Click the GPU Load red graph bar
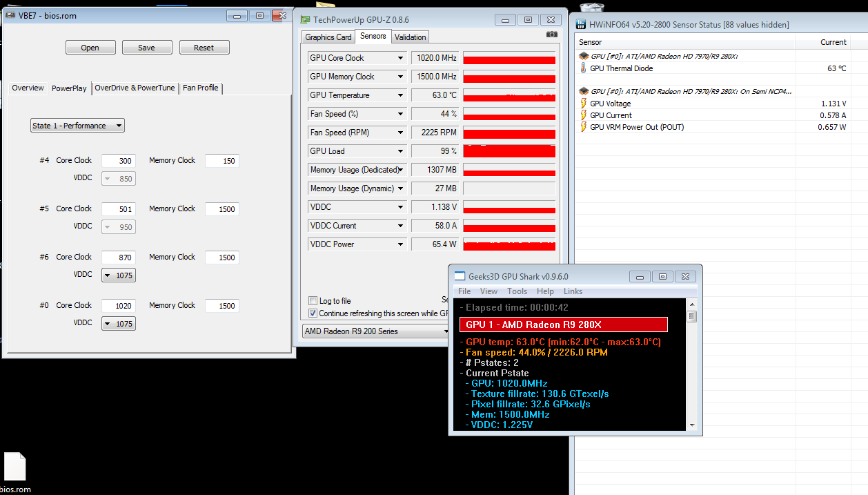The height and width of the screenshot is (495, 868). pos(509,151)
